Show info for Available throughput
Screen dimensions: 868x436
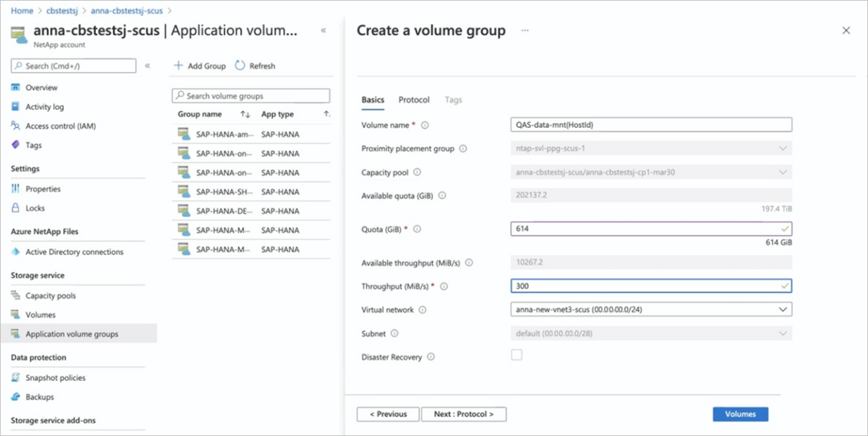tap(469, 263)
